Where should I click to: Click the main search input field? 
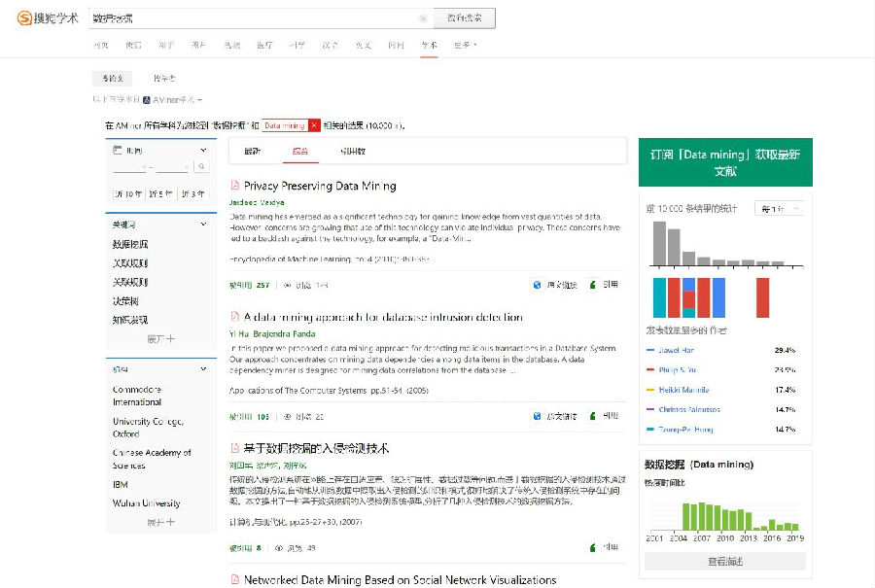click(x=253, y=18)
